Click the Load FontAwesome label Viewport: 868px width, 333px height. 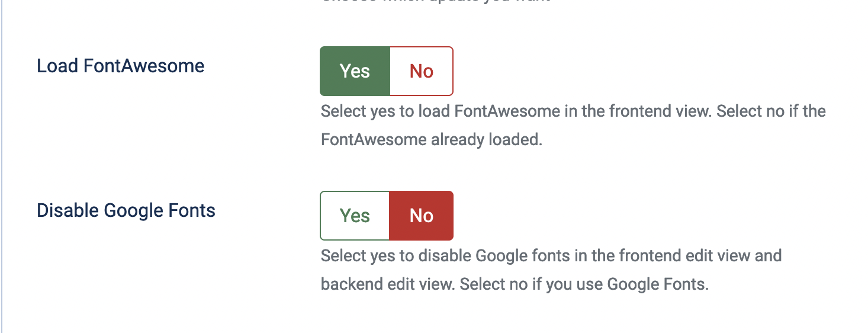pyautogui.click(x=121, y=66)
